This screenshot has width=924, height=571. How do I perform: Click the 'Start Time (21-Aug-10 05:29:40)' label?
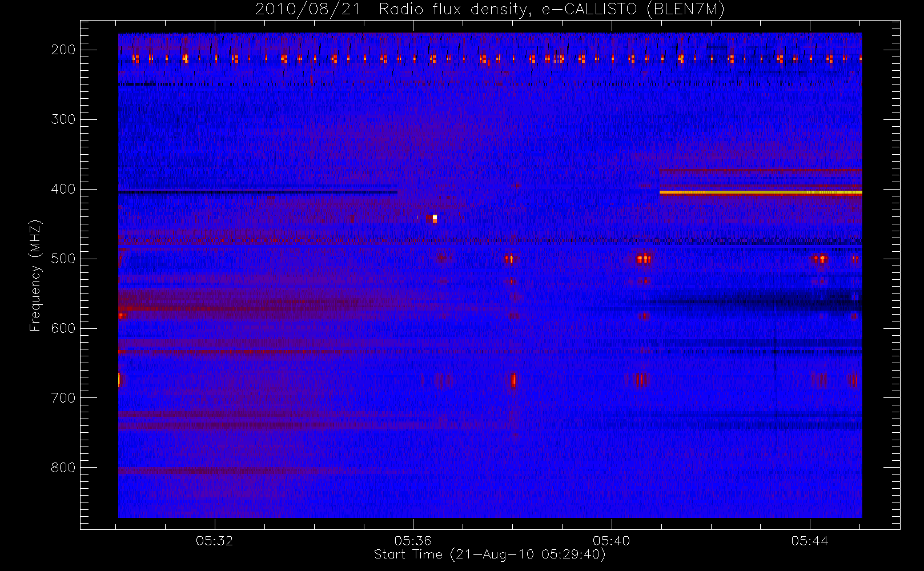pos(489,554)
